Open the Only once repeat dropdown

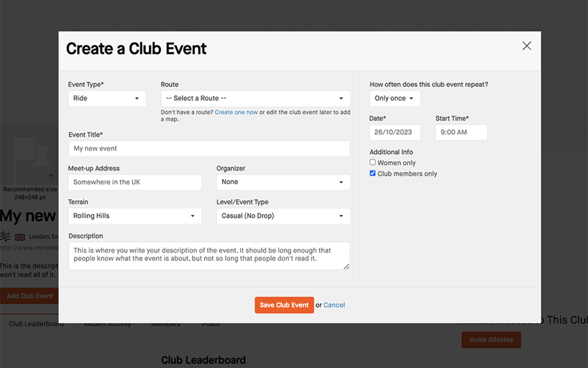[395, 98]
